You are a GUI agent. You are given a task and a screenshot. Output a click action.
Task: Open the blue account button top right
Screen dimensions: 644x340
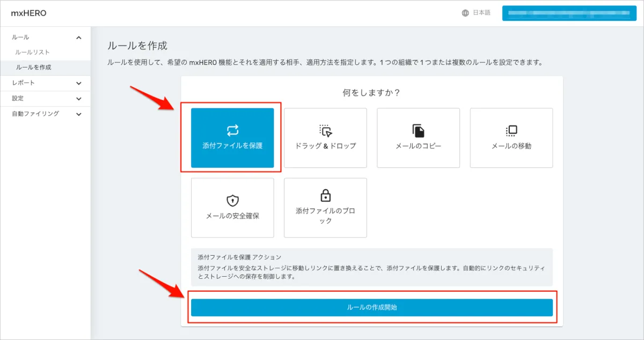tap(569, 13)
